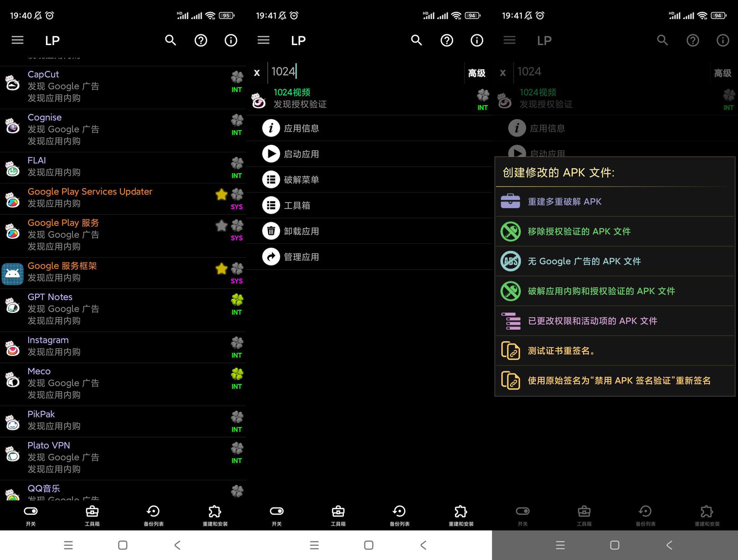Tap the Android home button on right screen
This screenshot has width=738, height=560.
[615, 545]
